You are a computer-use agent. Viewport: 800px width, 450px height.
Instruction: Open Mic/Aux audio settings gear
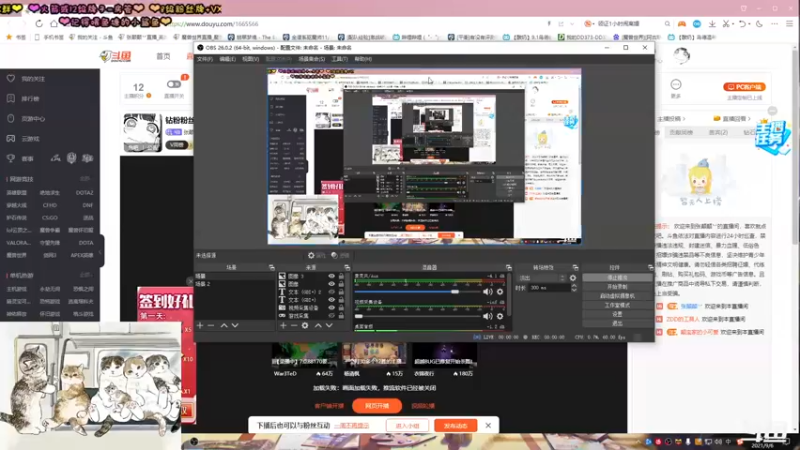(500, 292)
